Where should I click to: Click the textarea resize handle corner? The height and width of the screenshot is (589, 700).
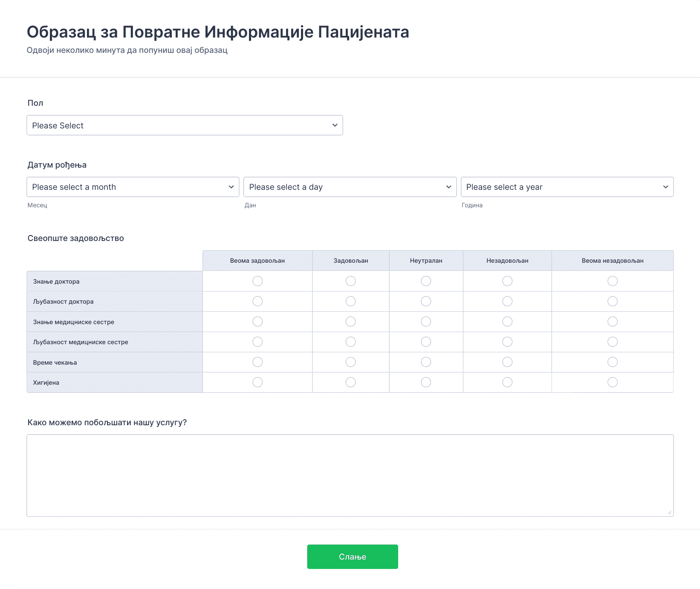coord(669,512)
